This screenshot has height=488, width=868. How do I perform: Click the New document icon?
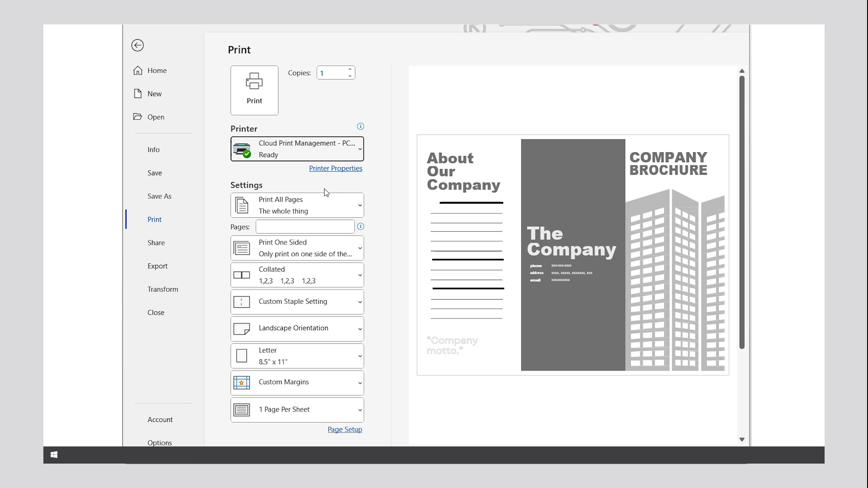coord(138,94)
